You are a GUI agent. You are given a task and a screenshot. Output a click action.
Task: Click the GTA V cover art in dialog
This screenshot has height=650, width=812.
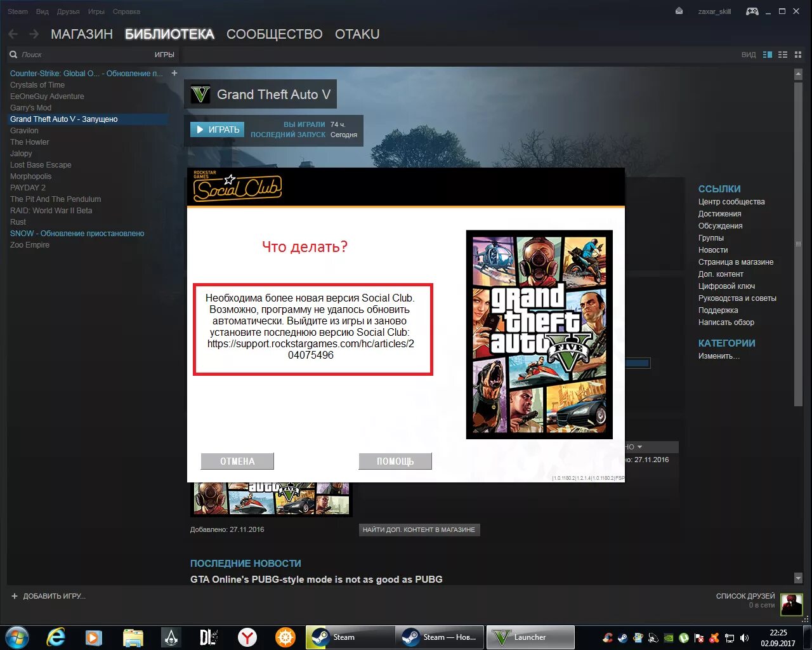point(539,335)
